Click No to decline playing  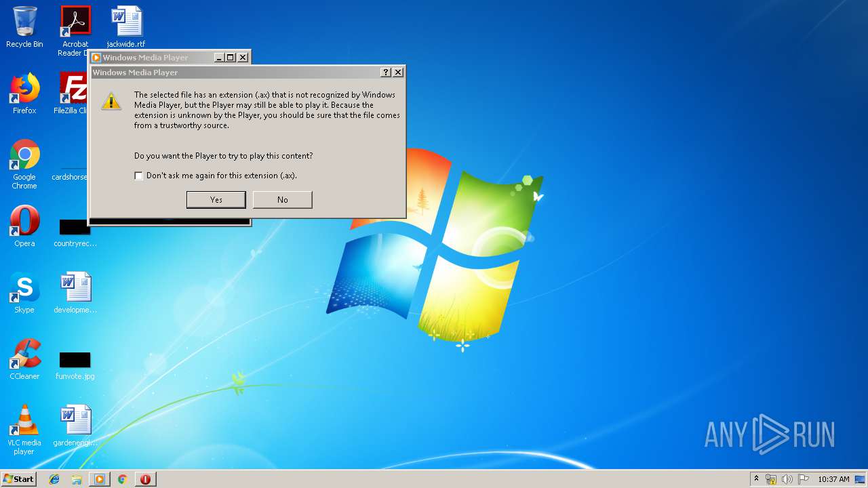(282, 199)
